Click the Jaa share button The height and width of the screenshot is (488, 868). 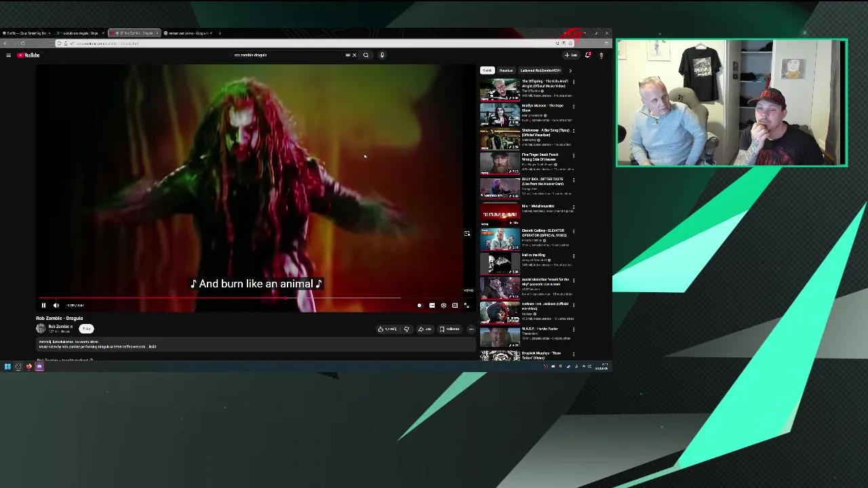tap(425, 329)
